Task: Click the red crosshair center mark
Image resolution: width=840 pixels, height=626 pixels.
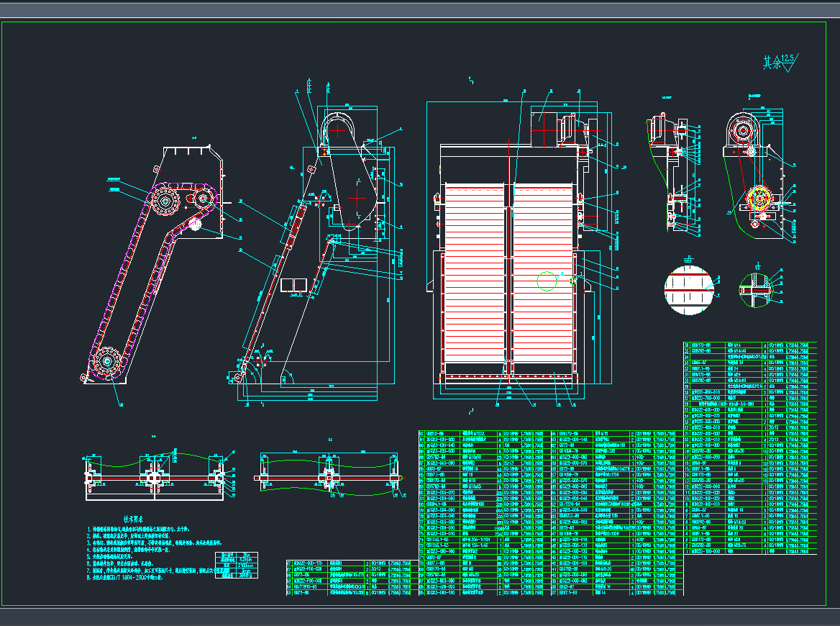Action: point(357,196)
